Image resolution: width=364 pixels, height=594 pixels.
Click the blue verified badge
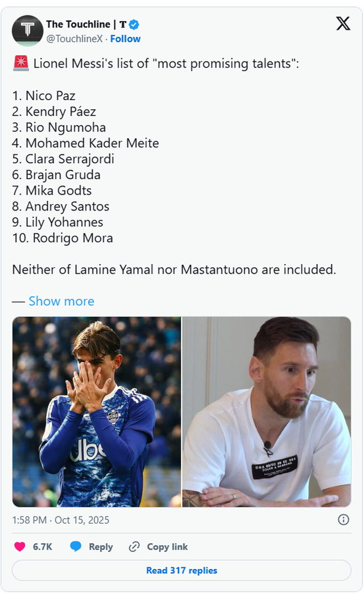[134, 24]
